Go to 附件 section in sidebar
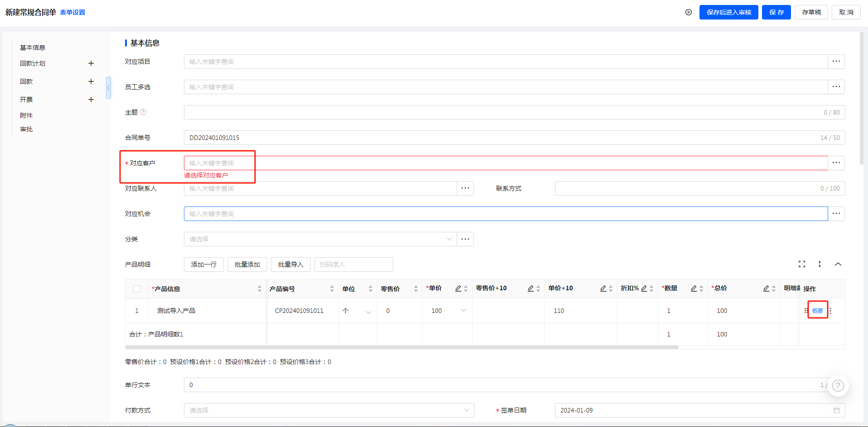Image resolution: width=868 pixels, height=427 pixels. [x=26, y=115]
